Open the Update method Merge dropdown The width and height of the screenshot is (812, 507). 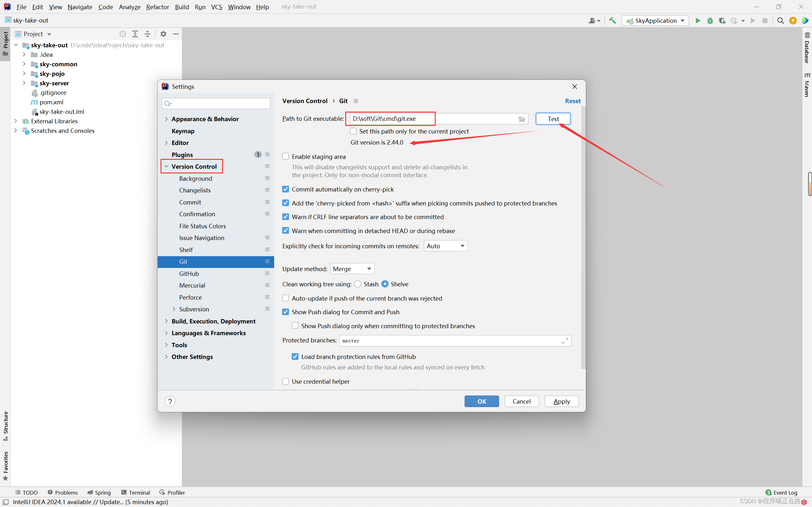coord(352,269)
